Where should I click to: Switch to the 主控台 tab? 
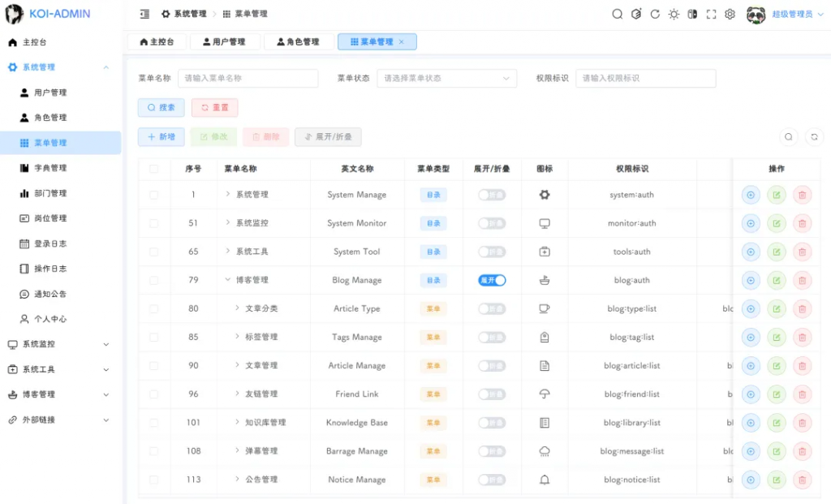tap(157, 42)
